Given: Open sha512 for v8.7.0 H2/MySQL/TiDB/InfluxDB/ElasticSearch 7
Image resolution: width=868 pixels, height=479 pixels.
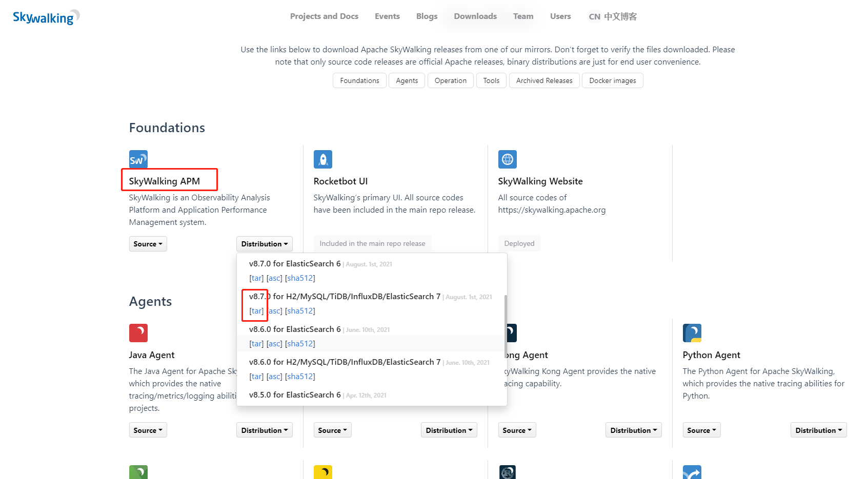Looking at the screenshot, I should click(x=300, y=311).
